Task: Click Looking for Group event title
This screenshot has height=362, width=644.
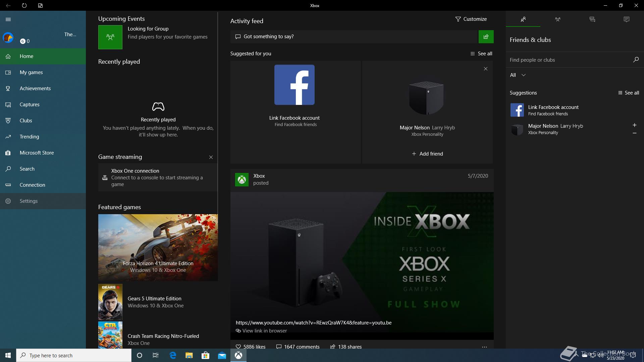Action: coord(148,29)
